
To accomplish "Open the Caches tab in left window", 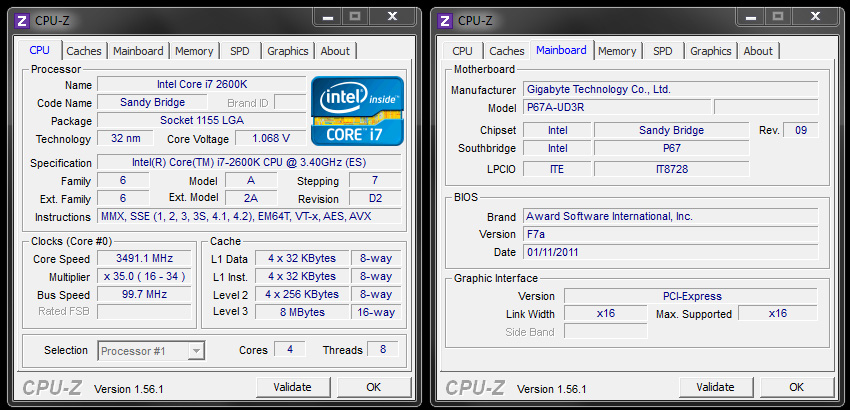I will pyautogui.click(x=84, y=51).
